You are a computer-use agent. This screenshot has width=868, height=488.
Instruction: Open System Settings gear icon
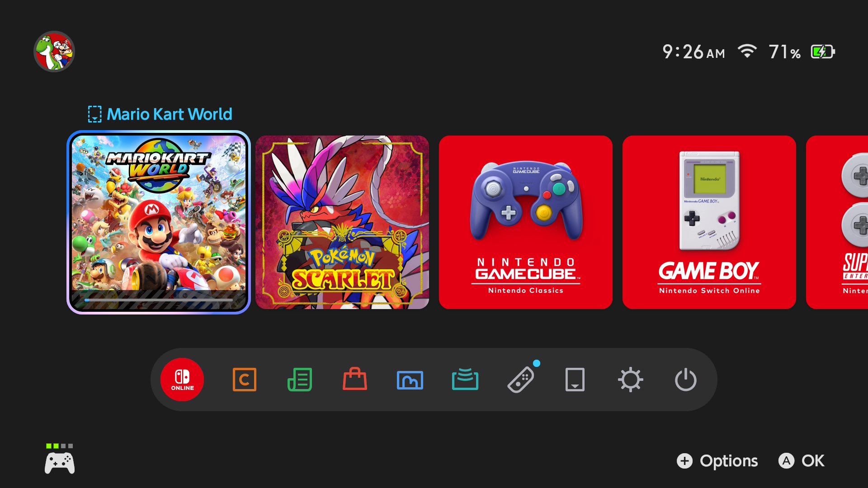point(630,380)
